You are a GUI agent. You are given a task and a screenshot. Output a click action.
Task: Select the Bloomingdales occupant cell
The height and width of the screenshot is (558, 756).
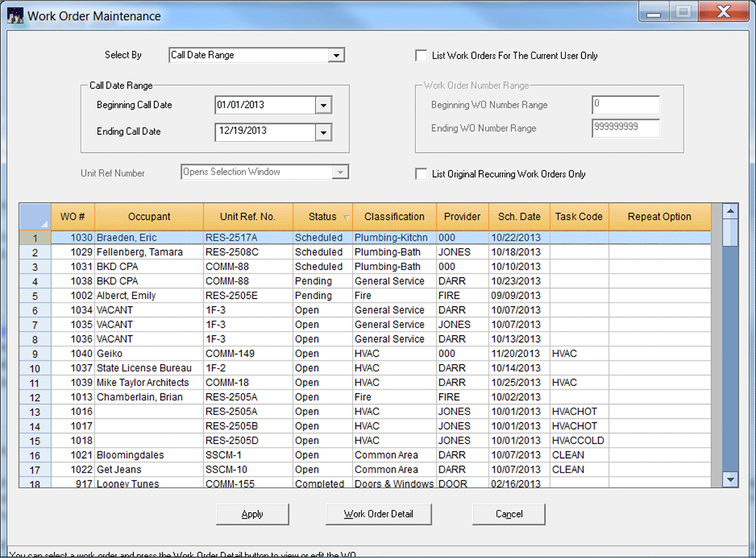149,455
